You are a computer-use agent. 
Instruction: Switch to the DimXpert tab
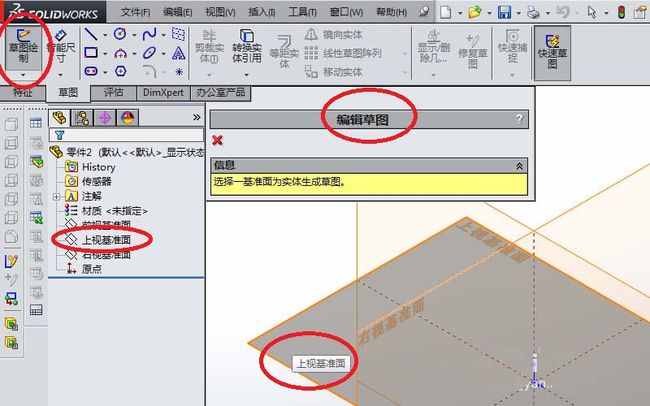point(163,92)
